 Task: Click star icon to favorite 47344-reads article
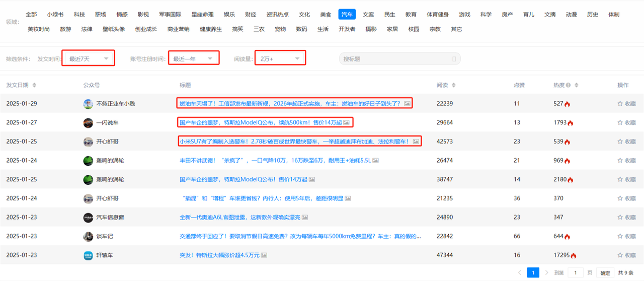point(620,255)
